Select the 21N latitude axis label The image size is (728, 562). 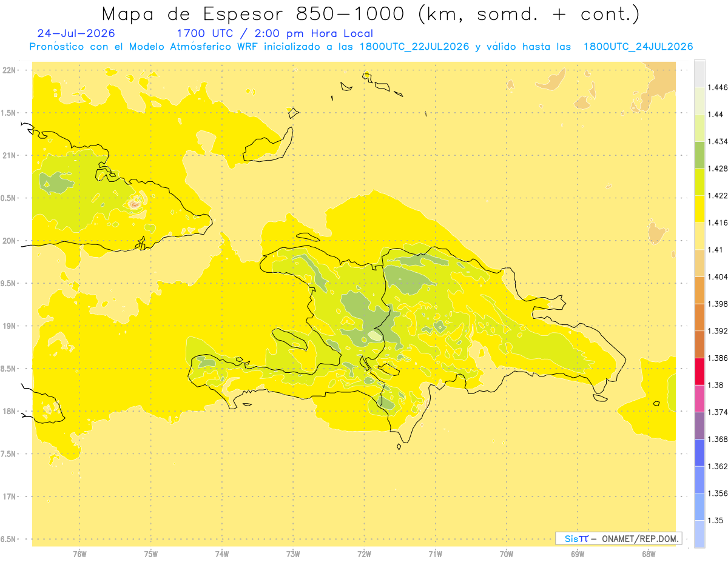coord(9,155)
